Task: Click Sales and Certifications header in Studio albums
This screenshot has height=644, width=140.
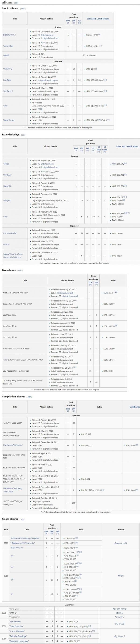Action: click(98, 19)
